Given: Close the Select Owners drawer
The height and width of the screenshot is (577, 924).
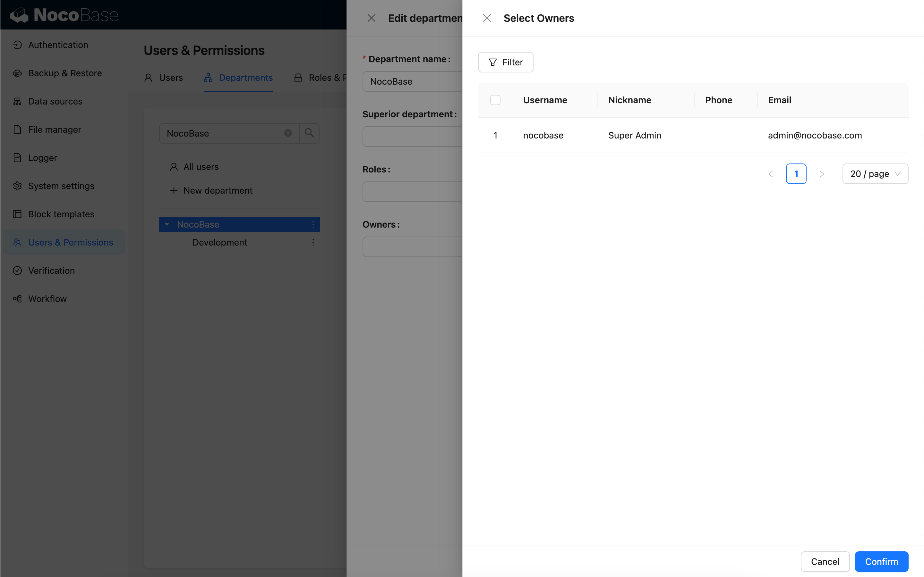Looking at the screenshot, I should [487, 18].
